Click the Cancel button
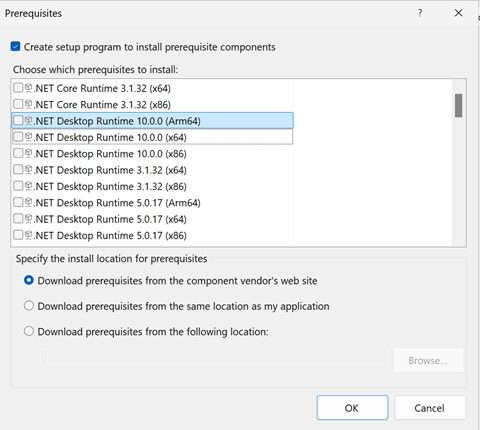The height and width of the screenshot is (430, 480). coord(430,408)
